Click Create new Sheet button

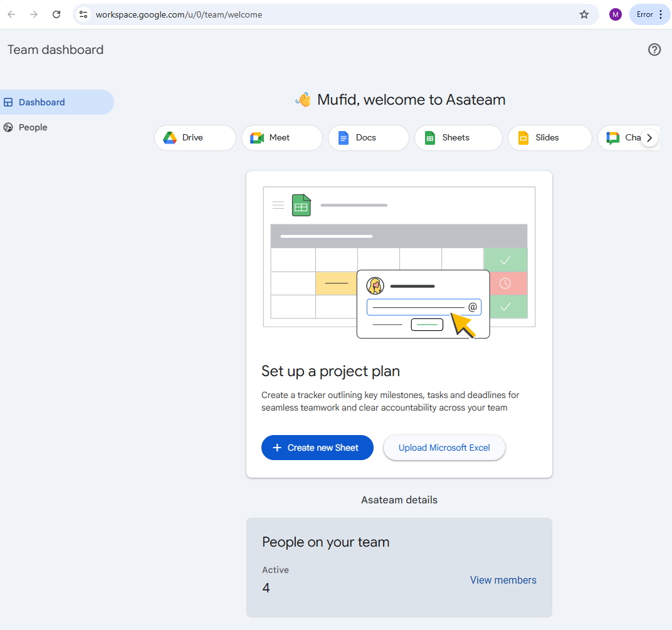(317, 448)
